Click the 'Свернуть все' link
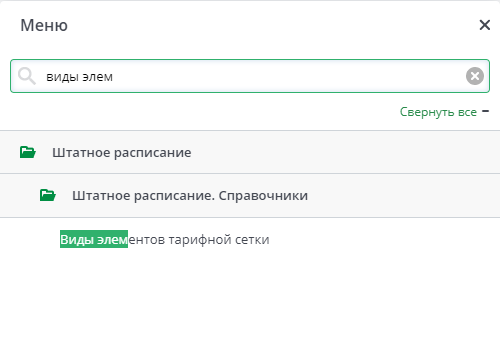This screenshot has width=500, height=362. tap(438, 112)
